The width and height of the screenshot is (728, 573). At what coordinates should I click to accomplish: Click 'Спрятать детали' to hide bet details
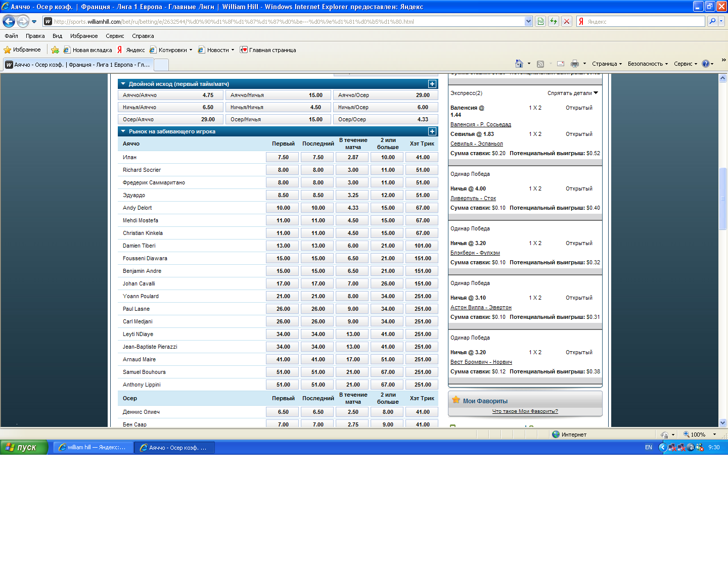pos(572,93)
